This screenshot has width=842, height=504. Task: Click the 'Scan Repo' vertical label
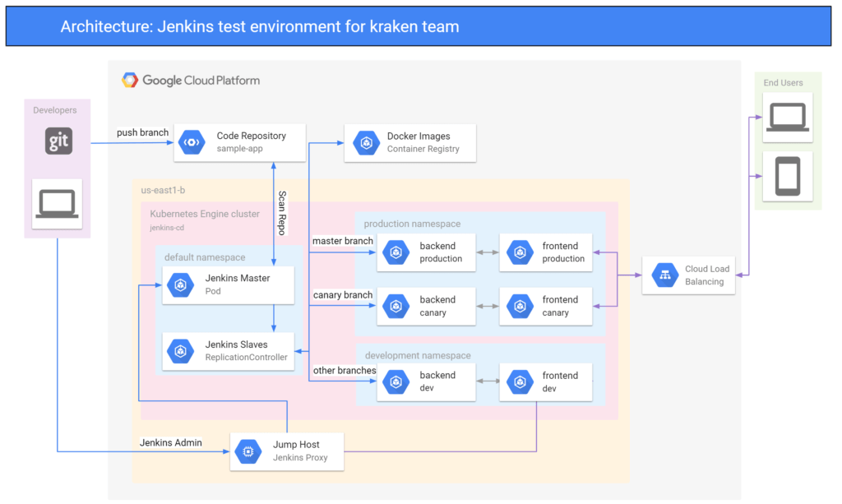[x=281, y=213]
